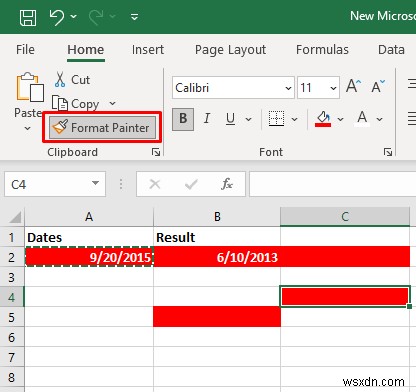
Task: Toggle Bold formatting
Action: coord(183,119)
